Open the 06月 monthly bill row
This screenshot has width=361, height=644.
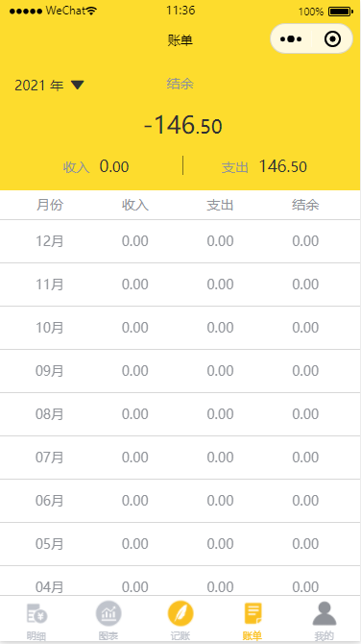180,501
